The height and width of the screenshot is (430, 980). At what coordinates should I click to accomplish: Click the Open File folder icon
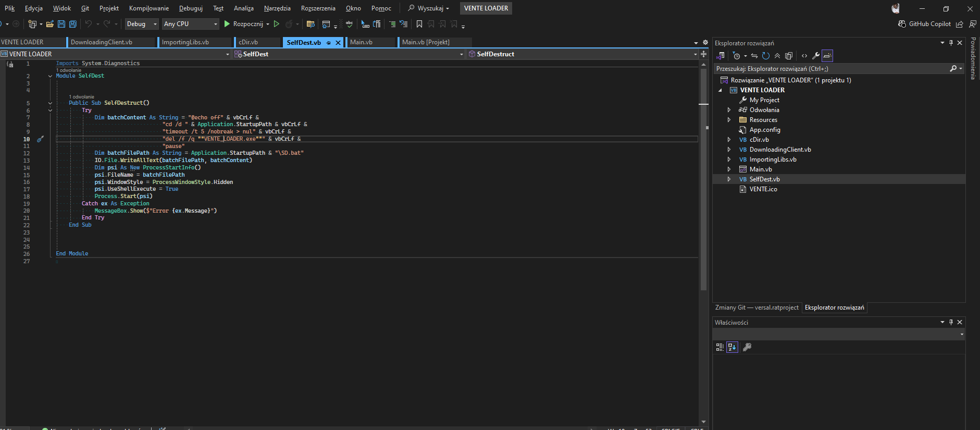[x=50, y=24]
